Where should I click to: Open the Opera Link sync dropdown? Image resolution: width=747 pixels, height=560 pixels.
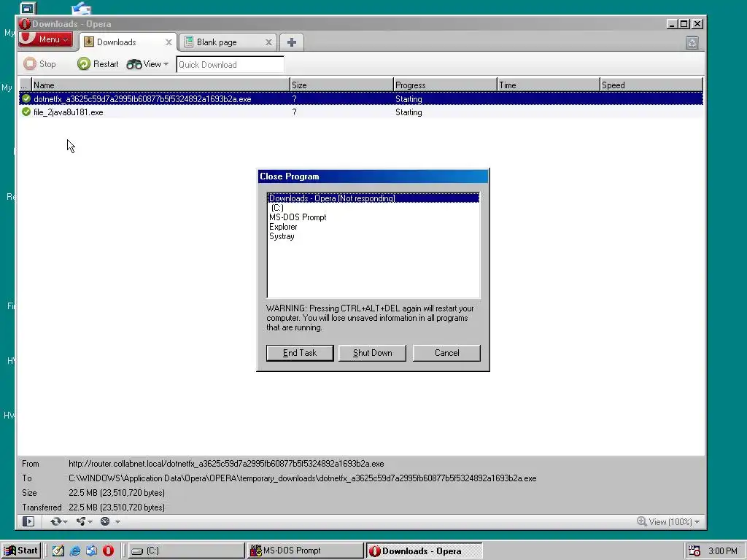58,521
